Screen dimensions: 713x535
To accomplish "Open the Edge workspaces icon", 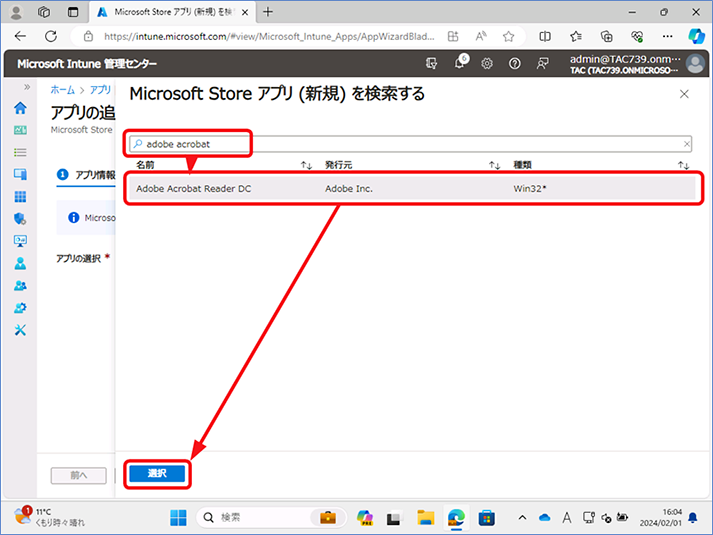I will (44, 12).
